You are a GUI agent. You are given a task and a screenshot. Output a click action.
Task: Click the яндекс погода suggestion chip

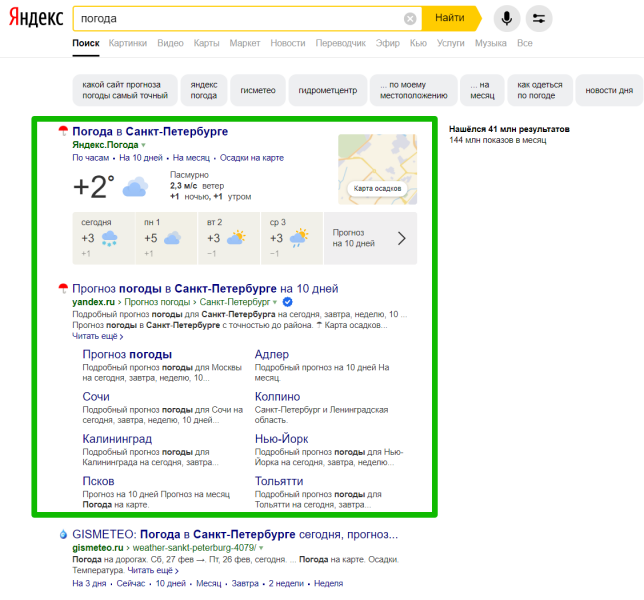coord(204,90)
